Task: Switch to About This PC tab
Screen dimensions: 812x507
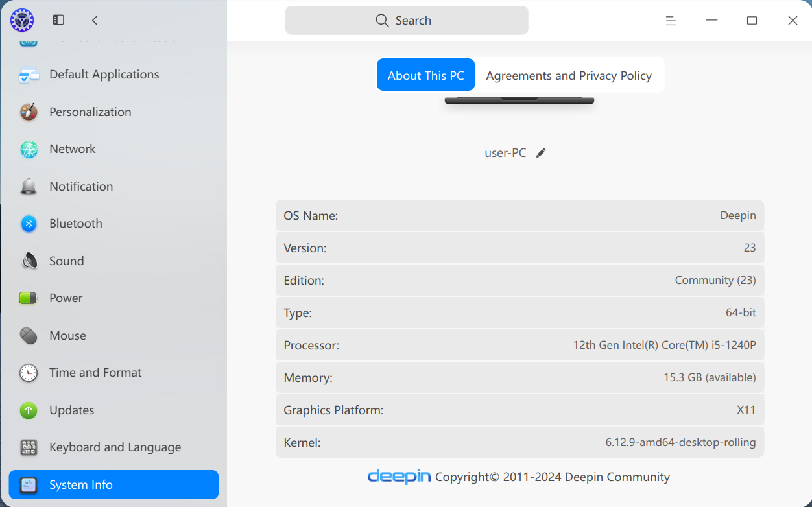Action: click(426, 75)
